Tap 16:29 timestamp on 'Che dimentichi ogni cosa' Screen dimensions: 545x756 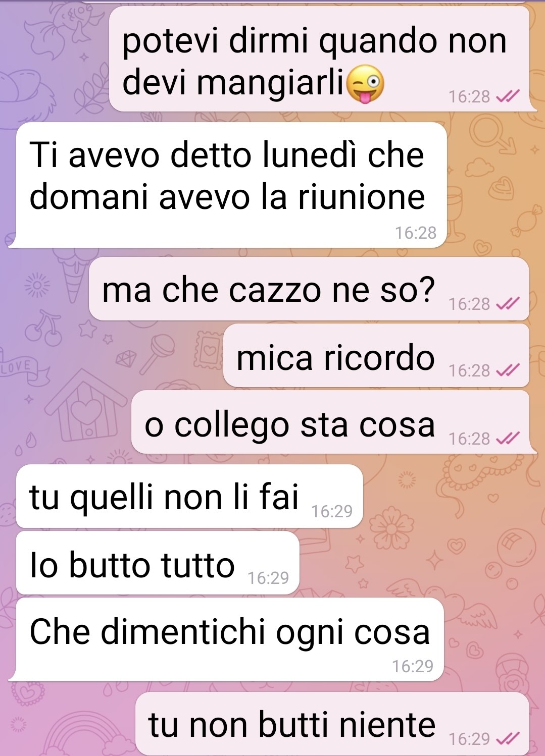[413, 666]
